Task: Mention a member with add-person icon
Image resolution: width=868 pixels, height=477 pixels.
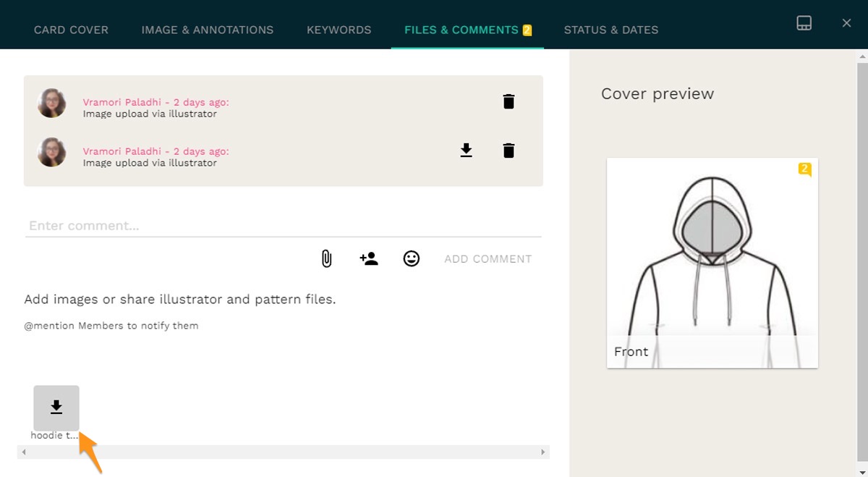Action: pos(369,258)
